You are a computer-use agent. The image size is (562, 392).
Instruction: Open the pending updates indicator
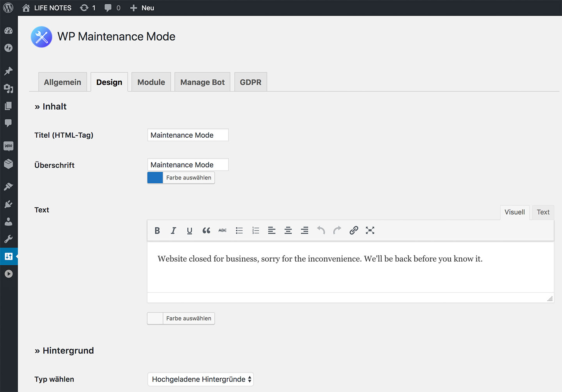coord(88,8)
